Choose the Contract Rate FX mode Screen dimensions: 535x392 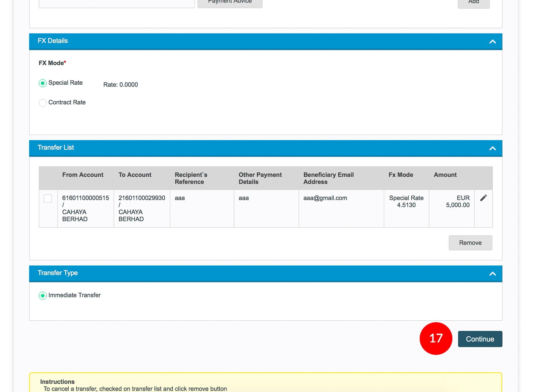[x=43, y=103]
